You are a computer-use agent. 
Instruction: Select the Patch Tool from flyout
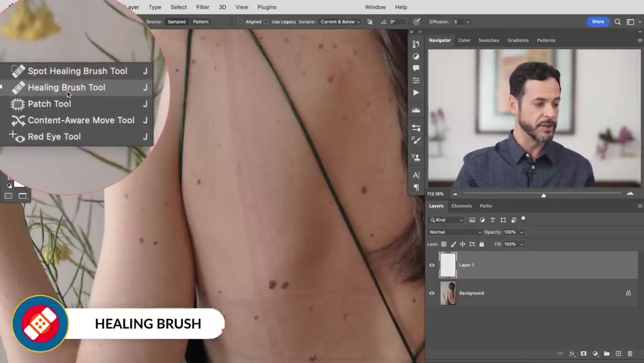77,104
